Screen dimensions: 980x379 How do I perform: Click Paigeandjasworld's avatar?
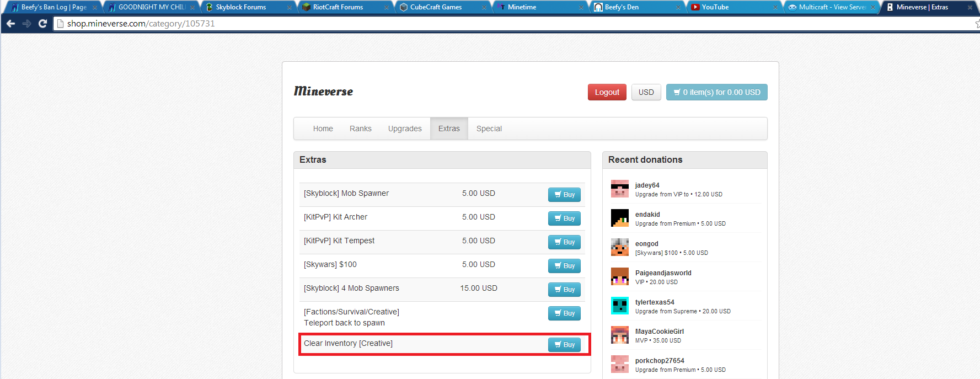tap(620, 276)
